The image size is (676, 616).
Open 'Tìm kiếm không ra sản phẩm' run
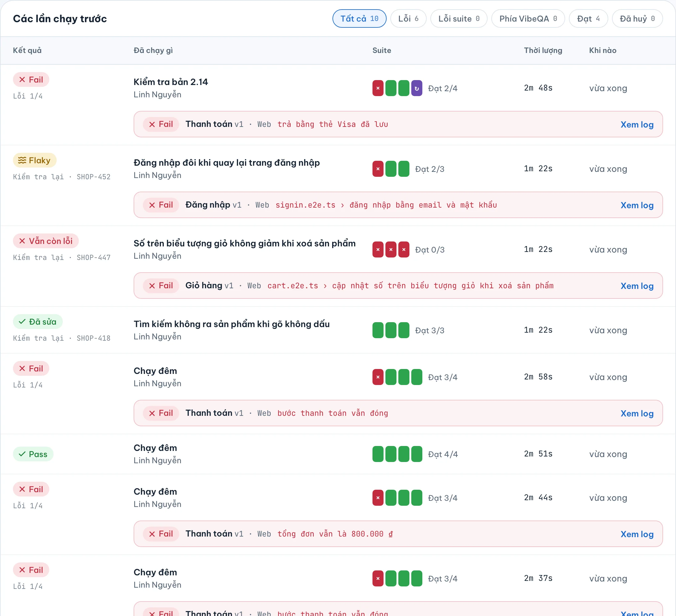click(232, 324)
